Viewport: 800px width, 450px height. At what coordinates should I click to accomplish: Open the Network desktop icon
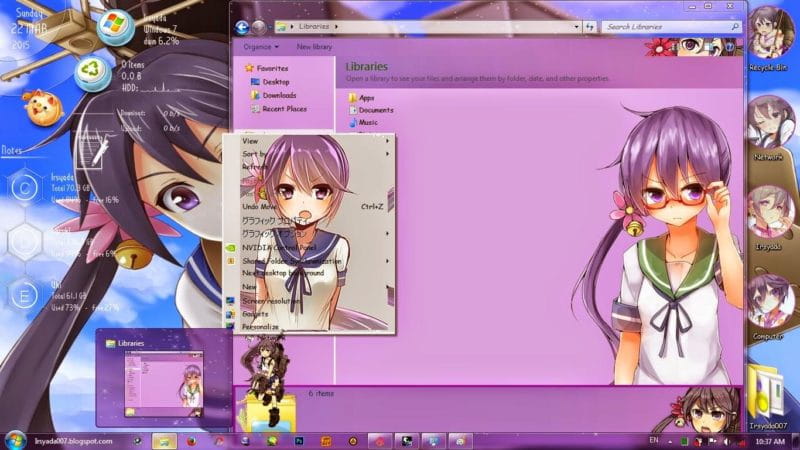point(768,129)
